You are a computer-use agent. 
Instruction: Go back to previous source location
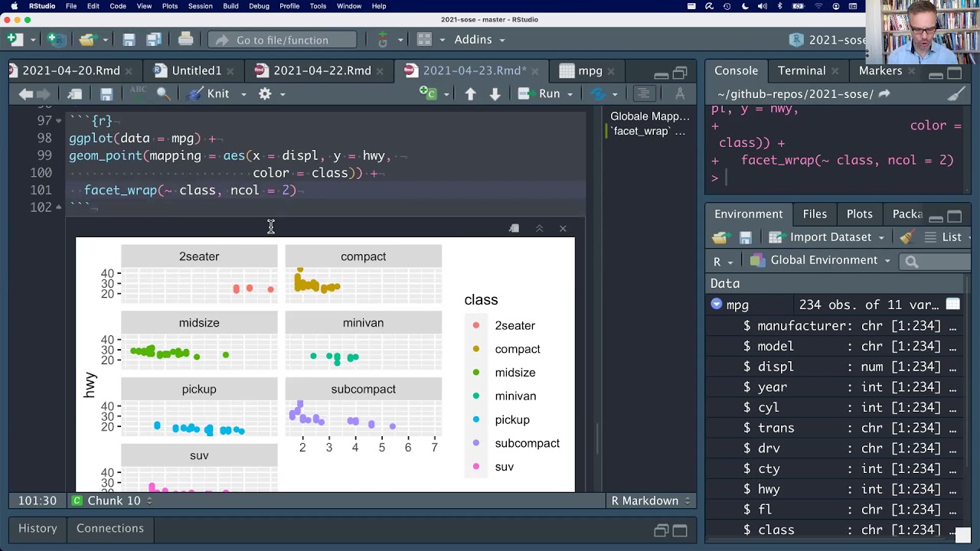pyautogui.click(x=25, y=93)
